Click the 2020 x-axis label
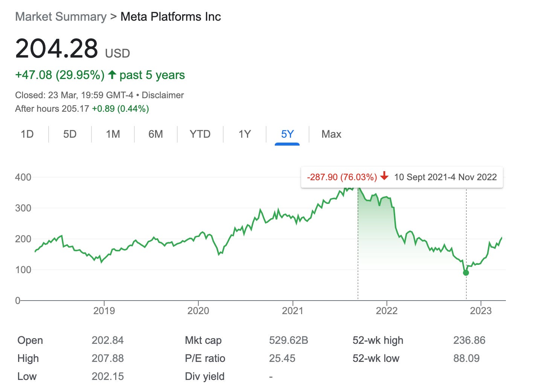The height and width of the screenshot is (392, 536). pyautogui.click(x=198, y=311)
